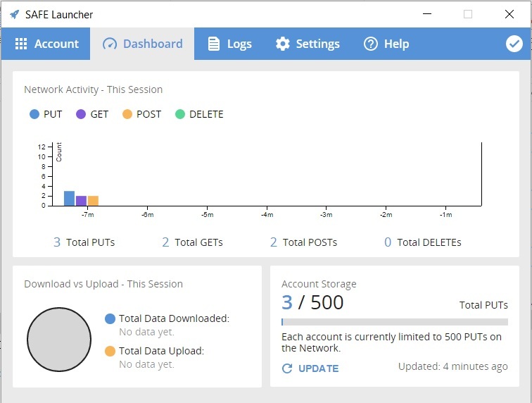Viewport: 532px width, 403px height.
Task: Click the blue PUT bar in chart
Action: point(69,199)
